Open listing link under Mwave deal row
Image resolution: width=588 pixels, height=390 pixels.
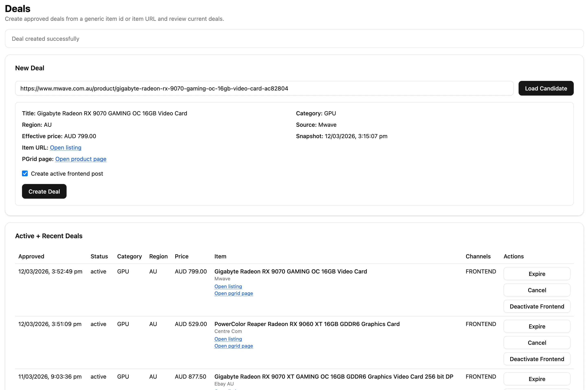pyautogui.click(x=228, y=286)
